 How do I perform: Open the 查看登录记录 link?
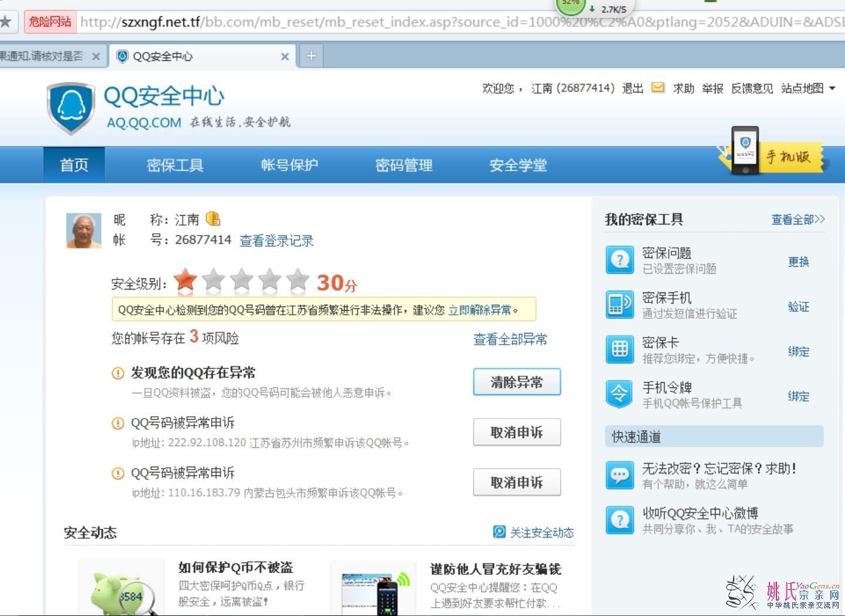point(277,240)
